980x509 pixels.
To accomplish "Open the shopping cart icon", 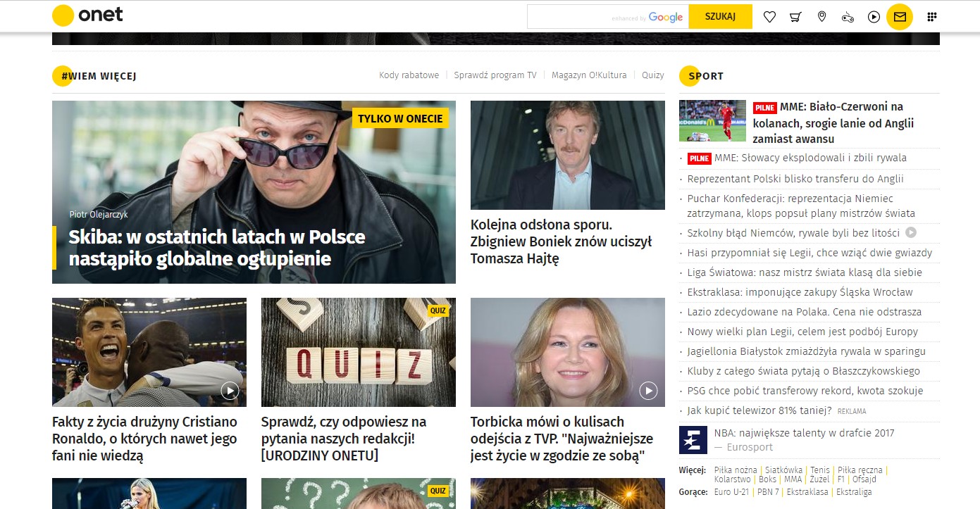I will 795,17.
